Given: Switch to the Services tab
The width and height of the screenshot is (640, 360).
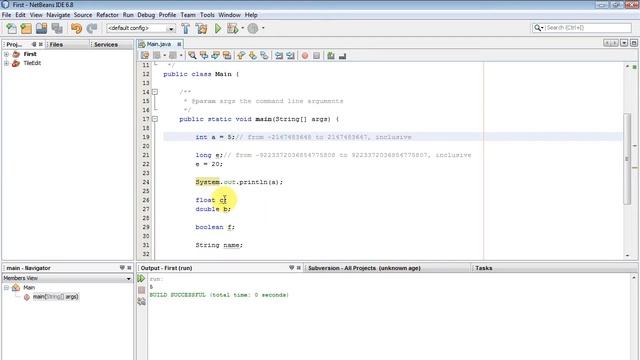Looking at the screenshot, I should coord(106,44).
